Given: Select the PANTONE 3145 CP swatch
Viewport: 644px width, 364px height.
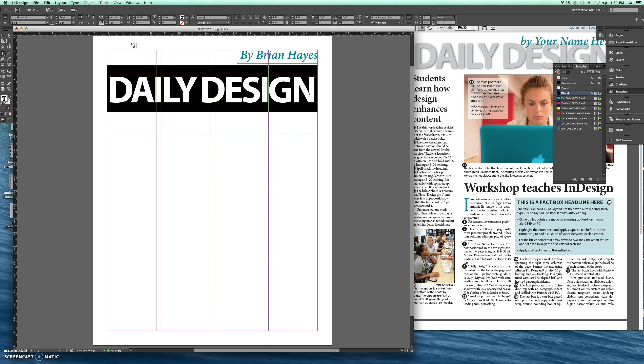Looking at the screenshot, I should click(x=571, y=129).
